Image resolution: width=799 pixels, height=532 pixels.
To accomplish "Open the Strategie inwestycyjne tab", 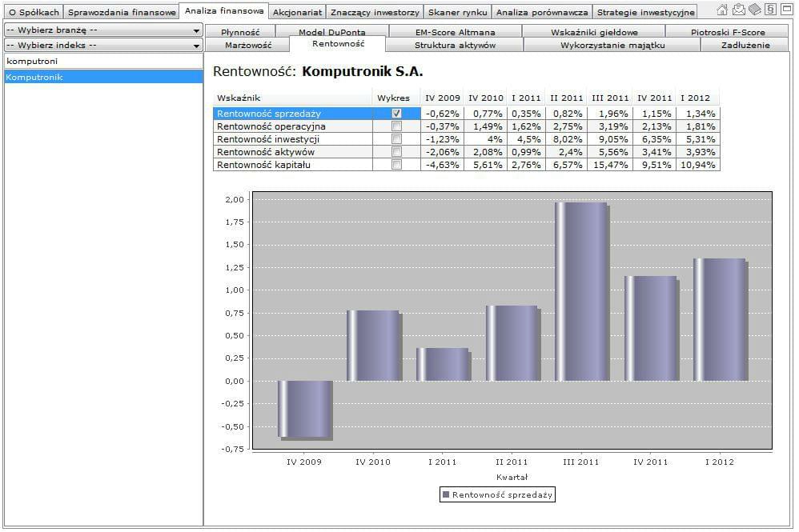I will (x=645, y=12).
